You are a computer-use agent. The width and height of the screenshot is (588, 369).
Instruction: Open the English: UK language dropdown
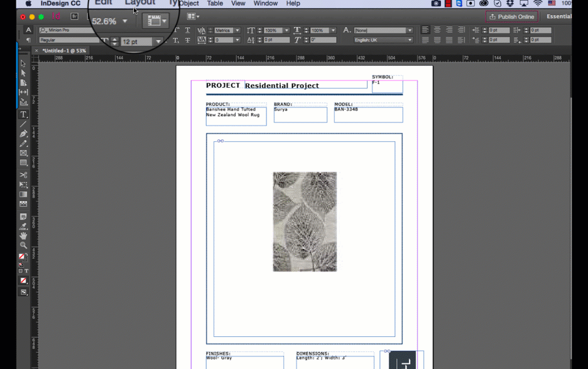click(x=384, y=40)
